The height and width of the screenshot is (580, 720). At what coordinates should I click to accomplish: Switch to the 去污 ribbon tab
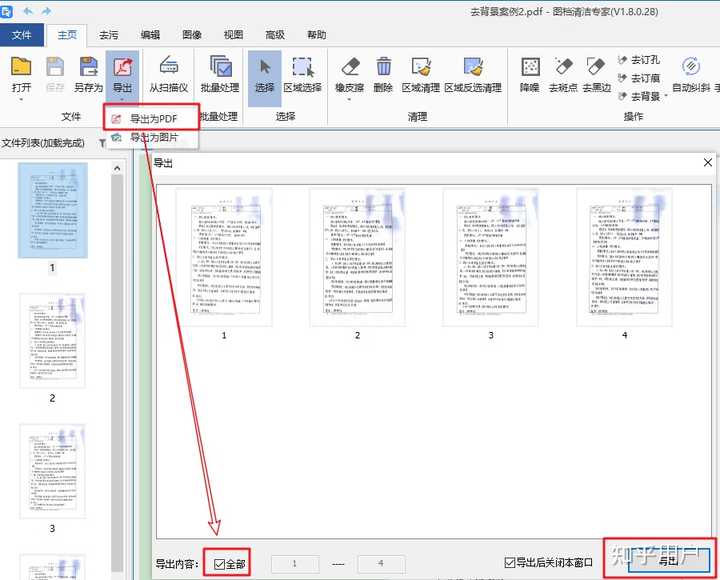[109, 35]
